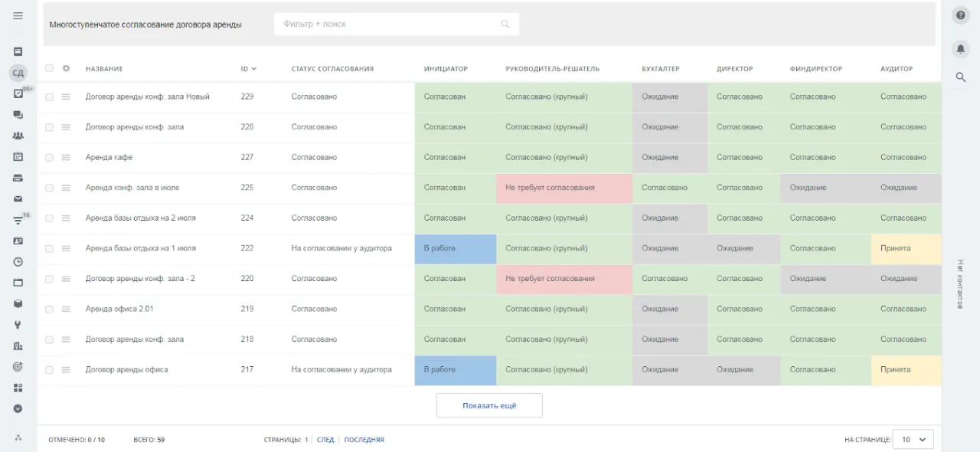
Task: Click the Показать ещё button
Action: [489, 405]
